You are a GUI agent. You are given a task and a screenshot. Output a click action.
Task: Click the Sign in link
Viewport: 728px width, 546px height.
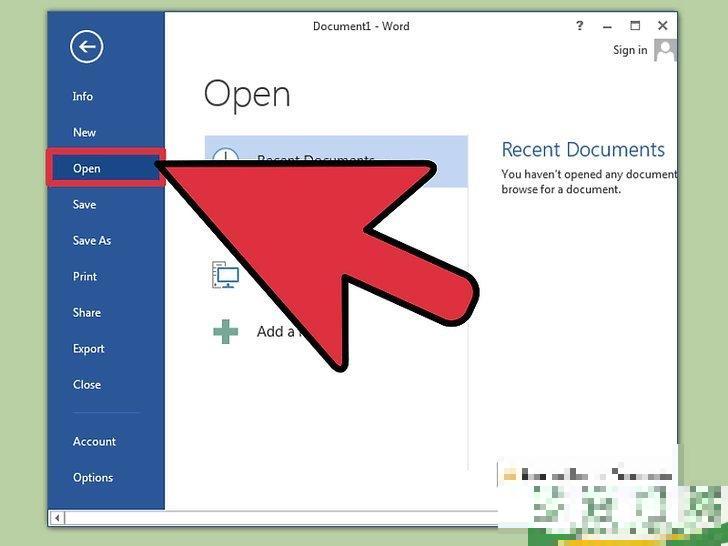point(630,50)
